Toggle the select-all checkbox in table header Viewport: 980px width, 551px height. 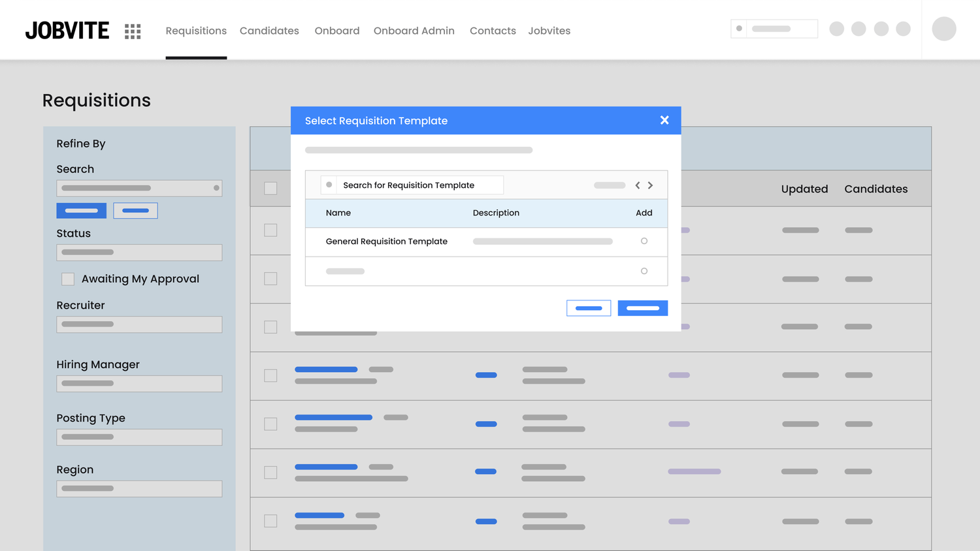tap(270, 188)
